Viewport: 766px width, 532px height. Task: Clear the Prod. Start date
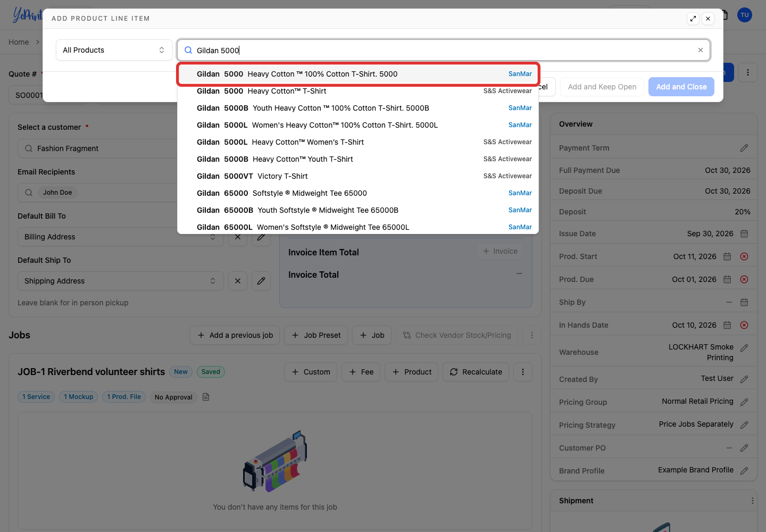click(x=744, y=256)
